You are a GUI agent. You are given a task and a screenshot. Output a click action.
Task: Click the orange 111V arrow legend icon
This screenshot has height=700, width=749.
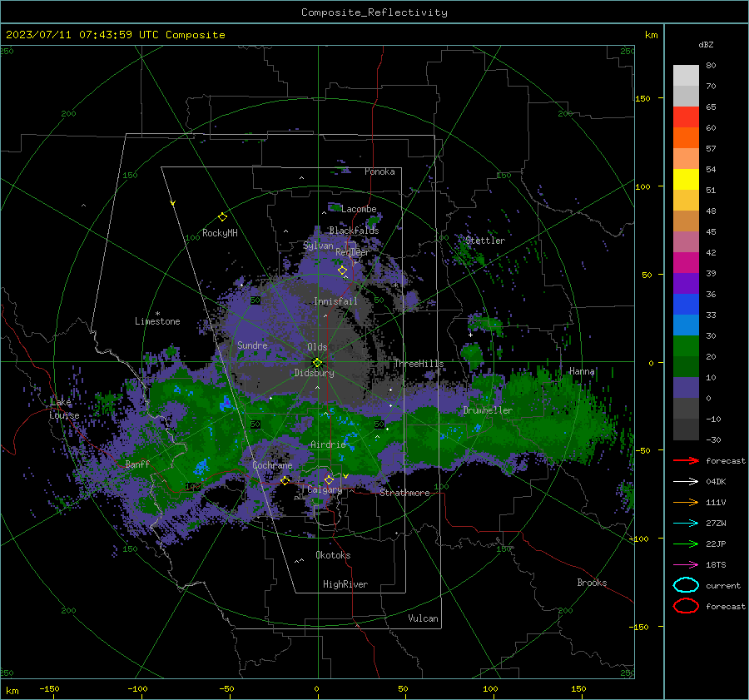pyautogui.click(x=686, y=502)
